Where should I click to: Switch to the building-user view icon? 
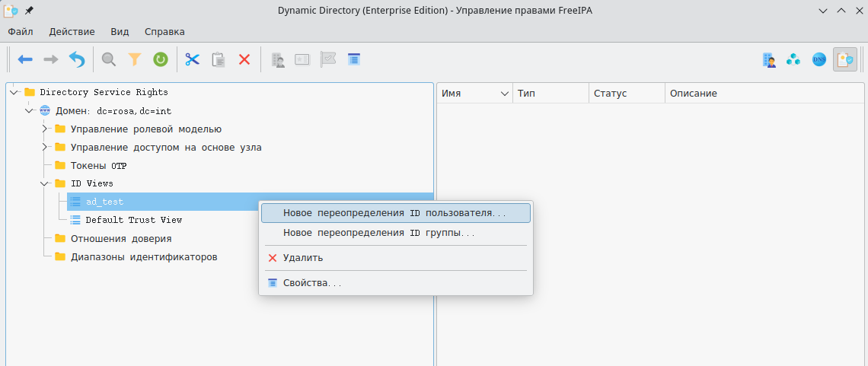(x=769, y=59)
